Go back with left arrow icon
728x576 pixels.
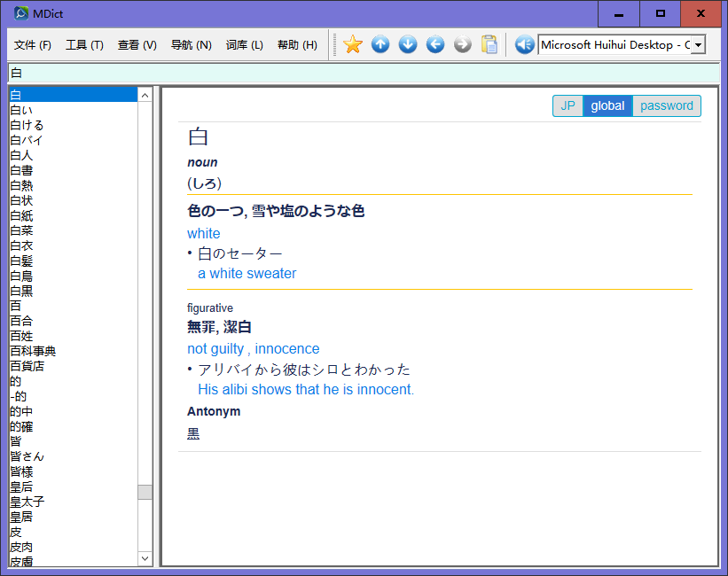[x=435, y=44]
